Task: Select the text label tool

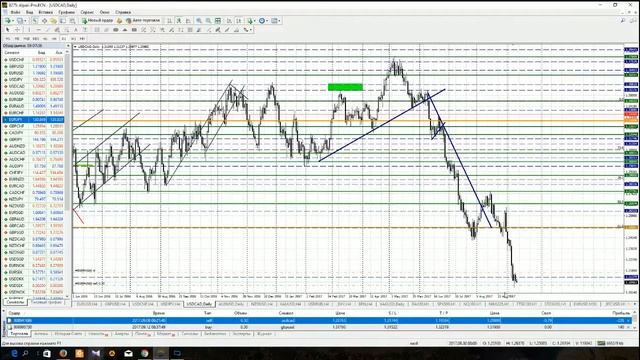Action: coord(85,29)
